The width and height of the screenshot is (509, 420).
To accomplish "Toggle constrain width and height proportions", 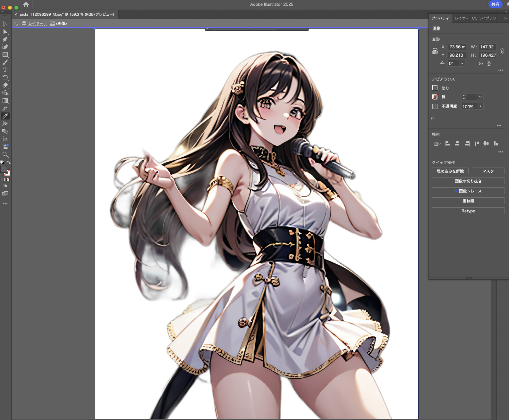I will coord(502,51).
